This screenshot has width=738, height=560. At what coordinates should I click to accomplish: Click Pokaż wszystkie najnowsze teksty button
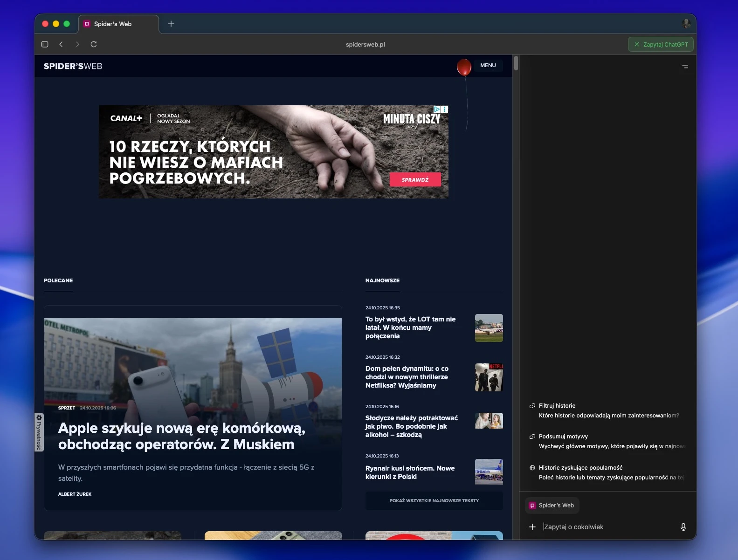tap(434, 501)
